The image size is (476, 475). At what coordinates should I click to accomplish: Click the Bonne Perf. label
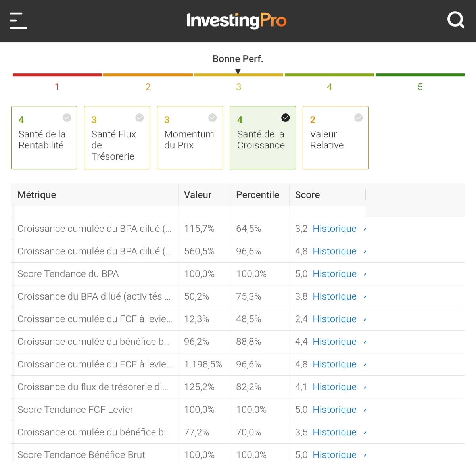[x=238, y=59]
